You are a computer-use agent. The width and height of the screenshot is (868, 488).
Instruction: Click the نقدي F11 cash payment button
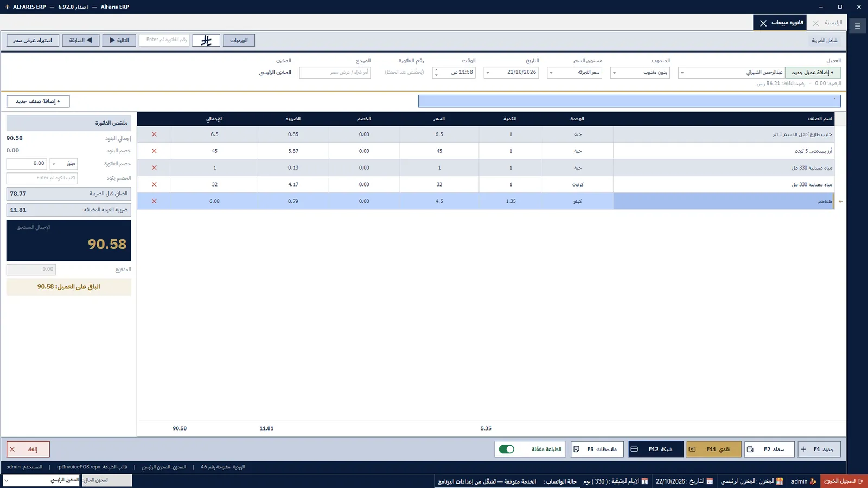[713, 449]
